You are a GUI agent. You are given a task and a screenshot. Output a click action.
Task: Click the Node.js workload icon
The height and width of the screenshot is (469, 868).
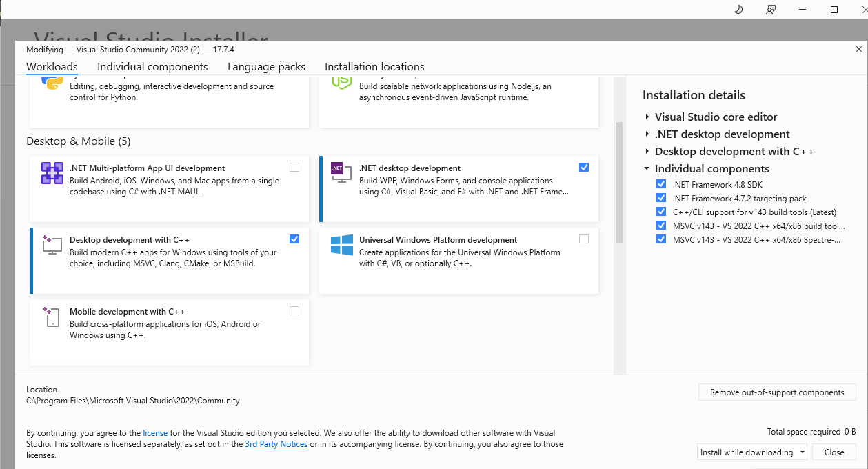tap(342, 83)
